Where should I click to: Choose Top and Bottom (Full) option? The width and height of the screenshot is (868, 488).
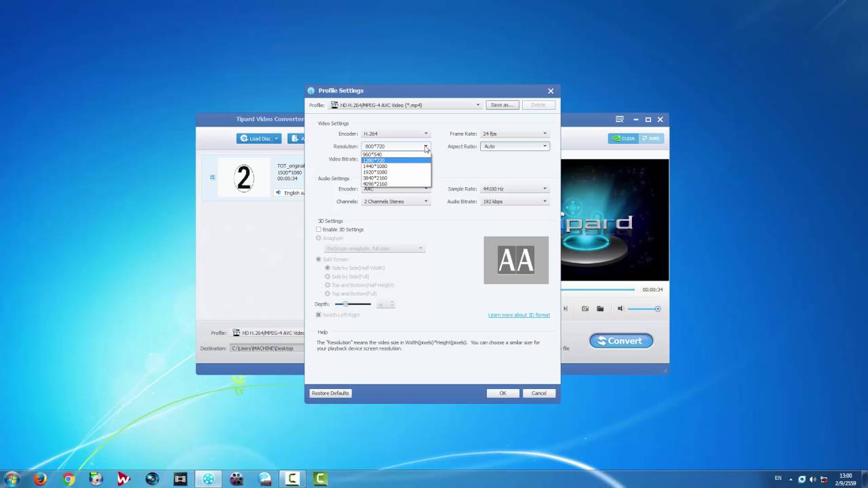pyautogui.click(x=328, y=293)
